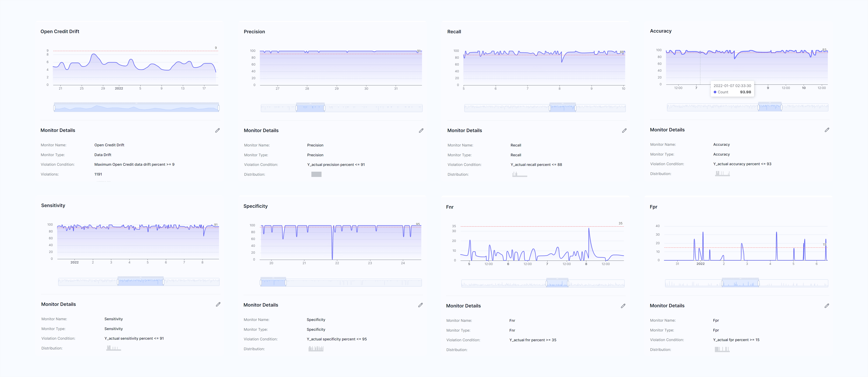868x377 pixels.
Task: Click the Precision monitor's pencil edit icon
Action: tap(421, 131)
